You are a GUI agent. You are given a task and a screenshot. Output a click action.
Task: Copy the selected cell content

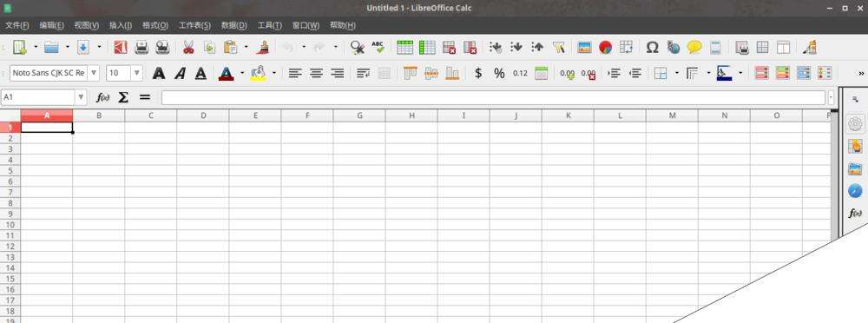pos(209,48)
